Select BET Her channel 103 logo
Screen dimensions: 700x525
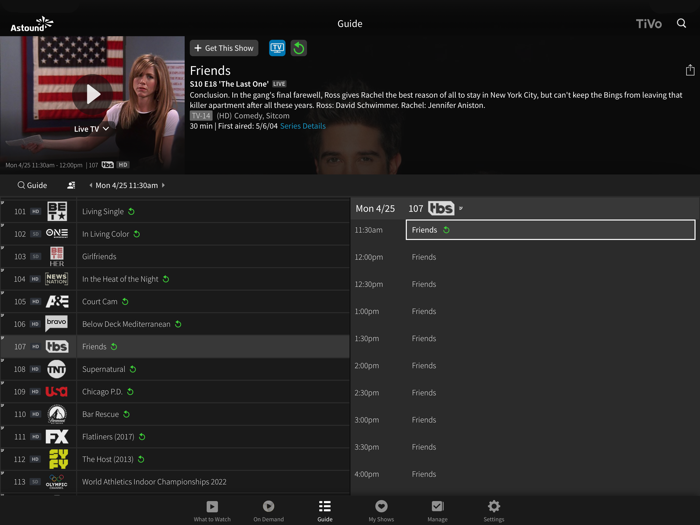57,256
